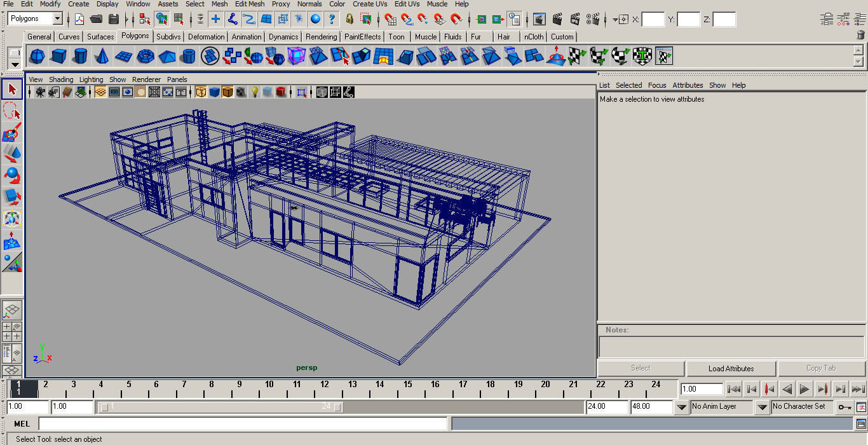Click the Load Attributes button
The image size is (868, 445).
click(731, 369)
